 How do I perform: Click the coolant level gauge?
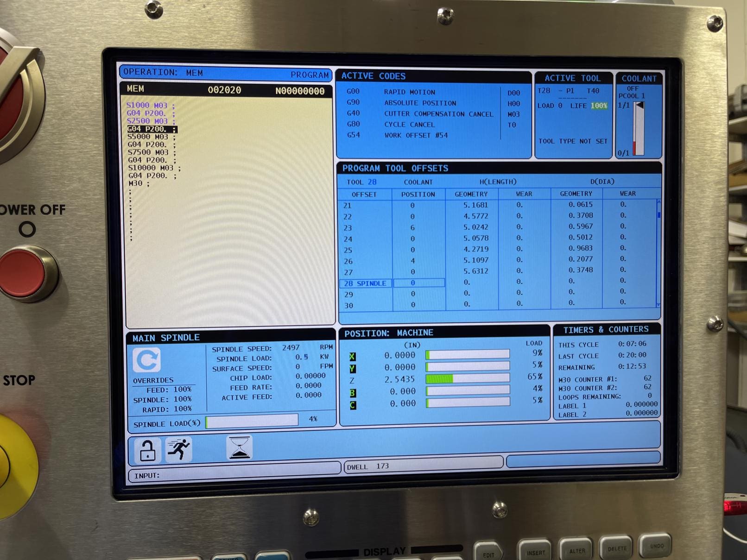pos(639,129)
